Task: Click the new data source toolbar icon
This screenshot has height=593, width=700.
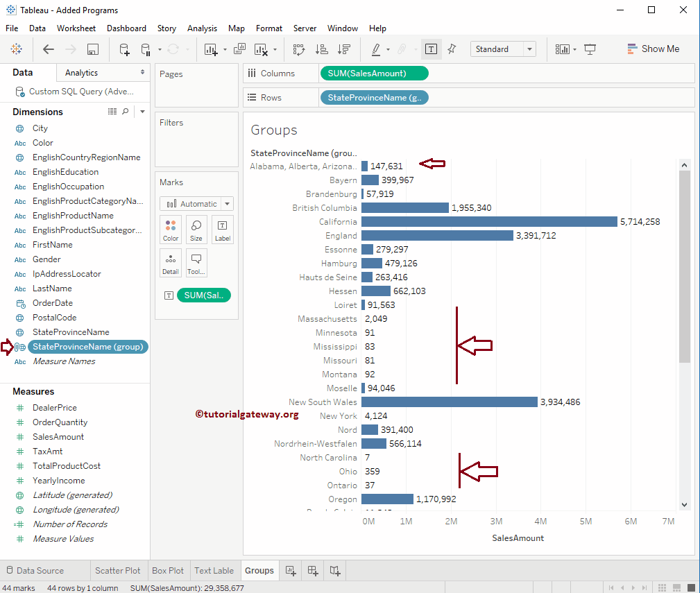Action: coord(123,49)
